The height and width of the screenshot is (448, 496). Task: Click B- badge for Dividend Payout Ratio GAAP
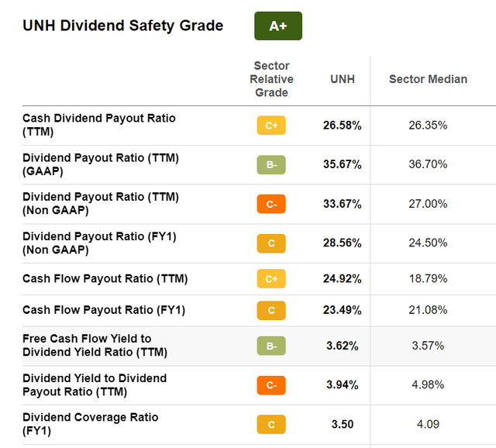[271, 164]
